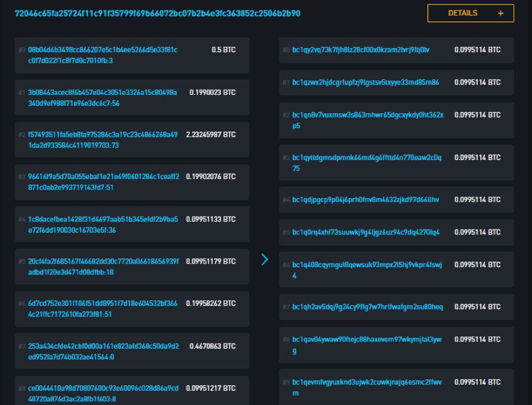
Task: Open input #5 hash starting 20cf4fa2f685
Action: pos(103,267)
